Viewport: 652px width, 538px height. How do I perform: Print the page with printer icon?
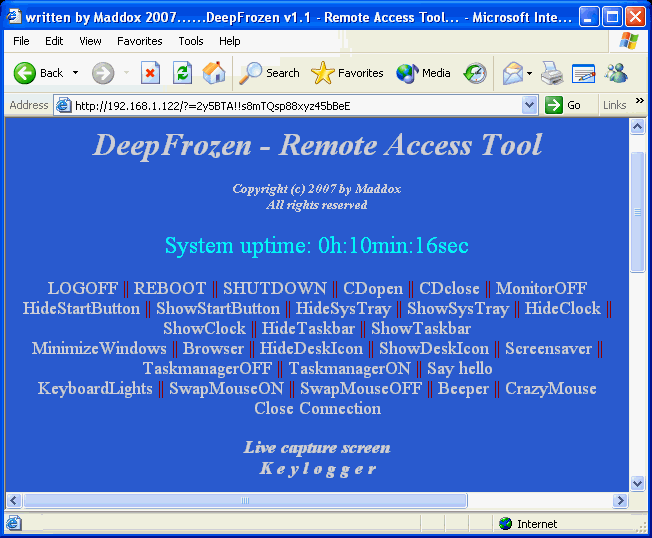pyautogui.click(x=551, y=73)
